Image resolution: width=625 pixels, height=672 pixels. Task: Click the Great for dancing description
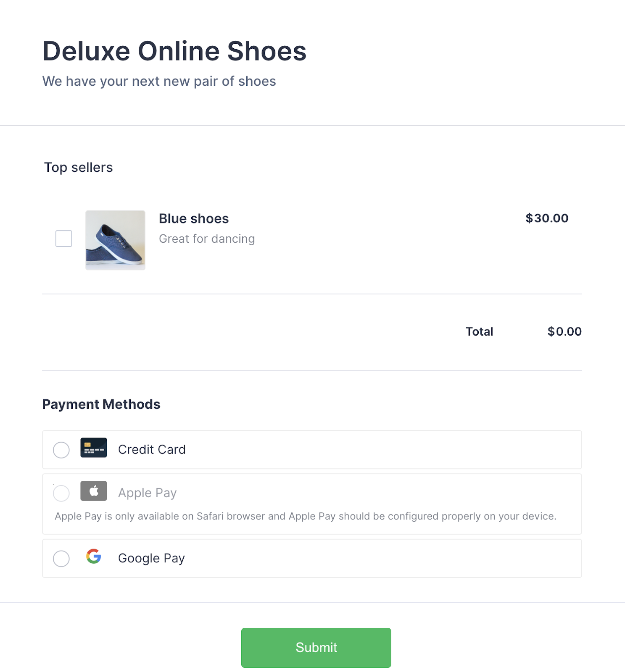tap(207, 239)
